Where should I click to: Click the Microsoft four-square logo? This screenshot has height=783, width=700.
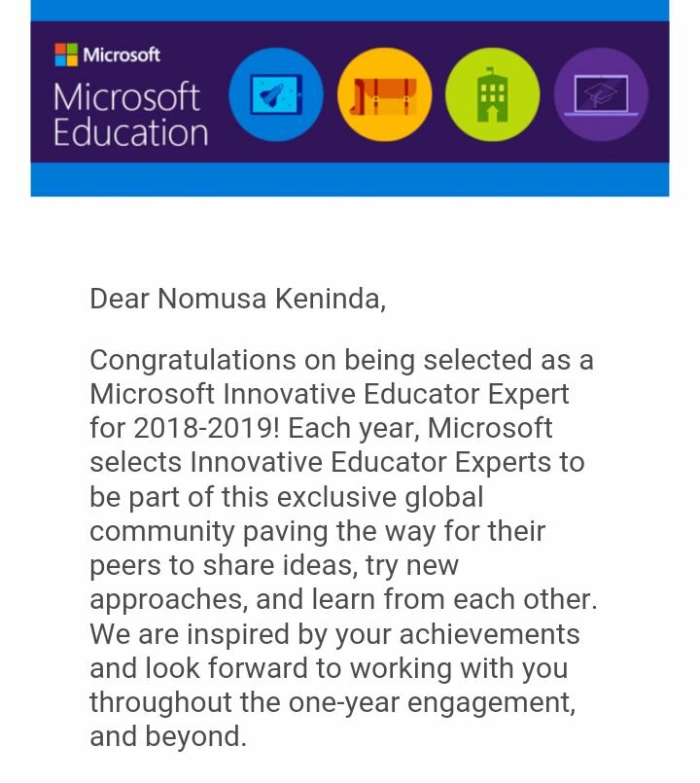(66, 54)
